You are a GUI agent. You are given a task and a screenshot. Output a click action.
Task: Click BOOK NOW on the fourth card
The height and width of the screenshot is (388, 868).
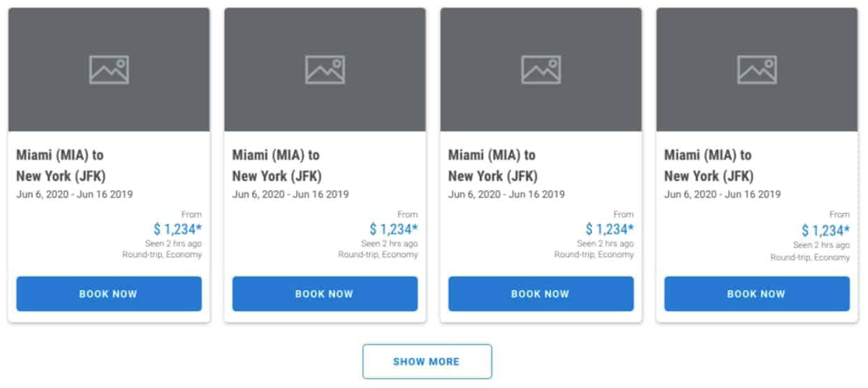click(x=757, y=294)
